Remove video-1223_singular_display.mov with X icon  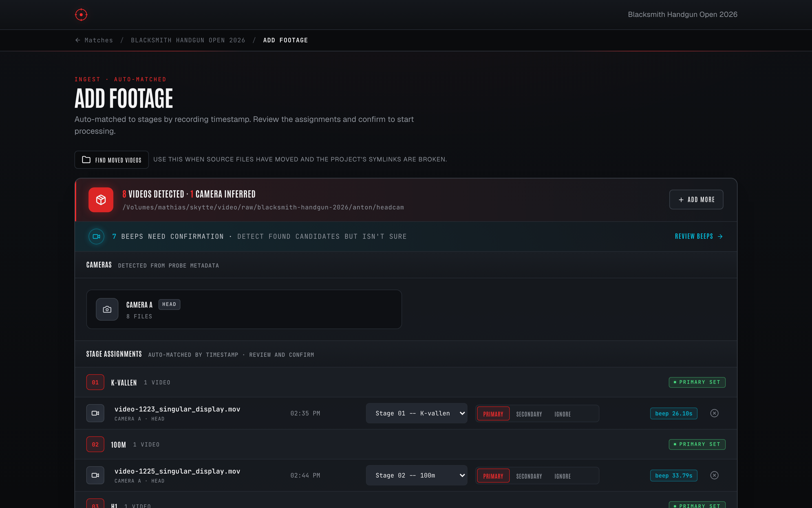714,413
